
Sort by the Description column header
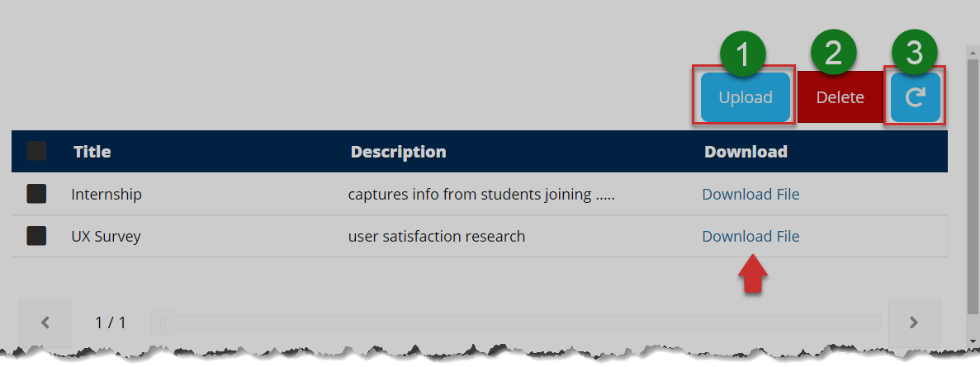(398, 152)
